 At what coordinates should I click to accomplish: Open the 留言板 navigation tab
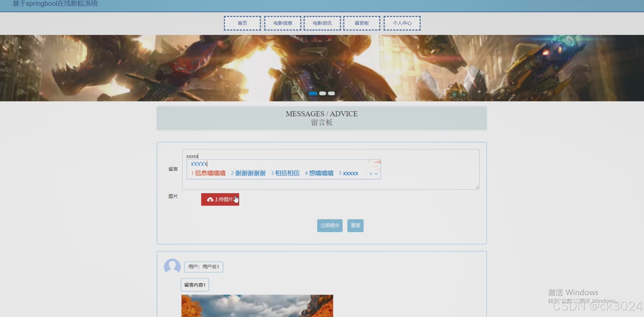[361, 23]
